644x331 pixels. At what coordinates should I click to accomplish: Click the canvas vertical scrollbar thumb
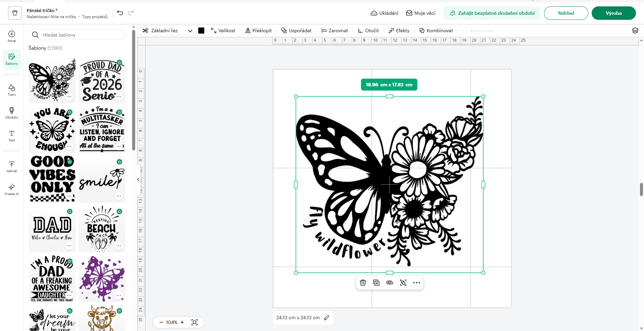(x=641, y=189)
